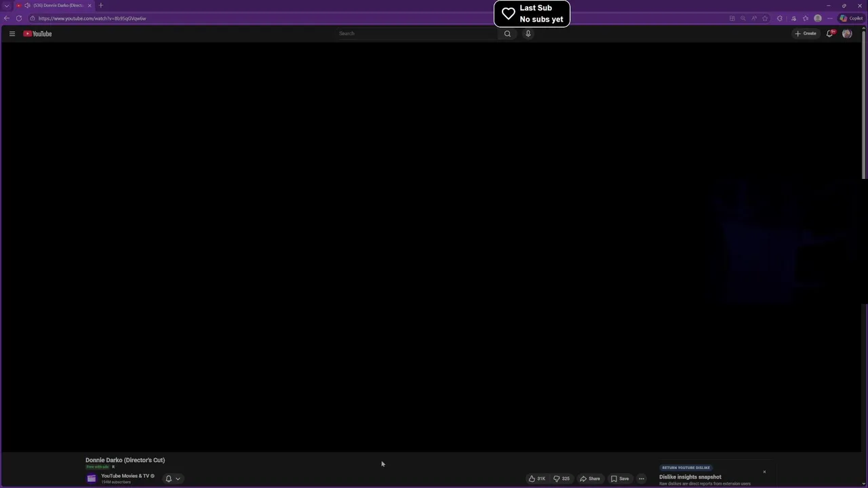The image size is (868, 488).
Task: Click the zoom magnifier in address bar
Action: (743, 18)
